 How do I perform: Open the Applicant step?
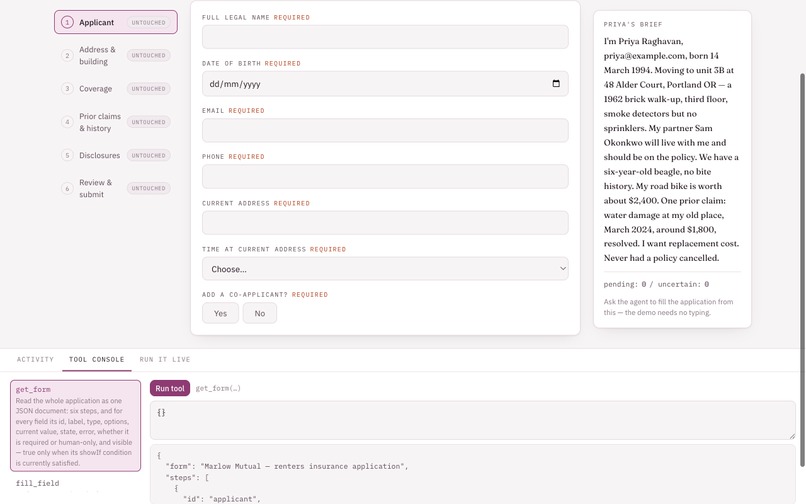point(116,22)
